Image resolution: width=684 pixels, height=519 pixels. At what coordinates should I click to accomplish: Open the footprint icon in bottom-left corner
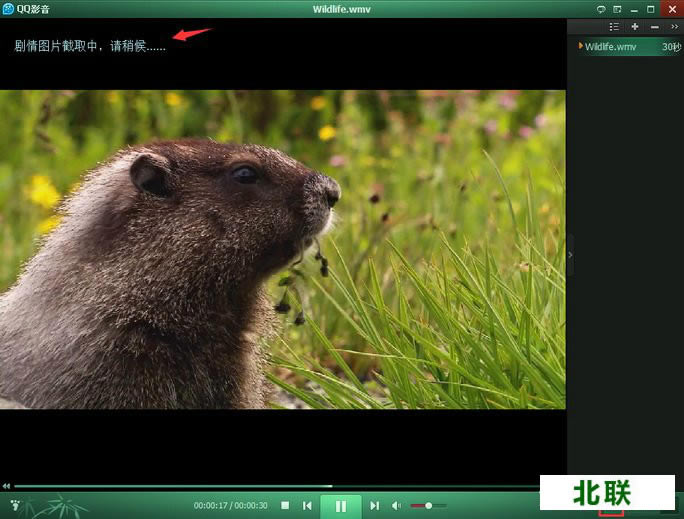[x=14, y=506]
